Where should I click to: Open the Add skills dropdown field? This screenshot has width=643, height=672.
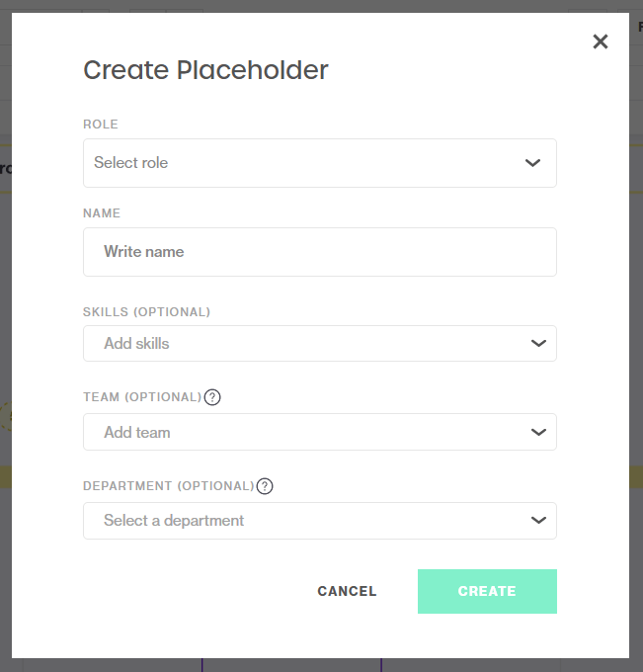coord(296,344)
